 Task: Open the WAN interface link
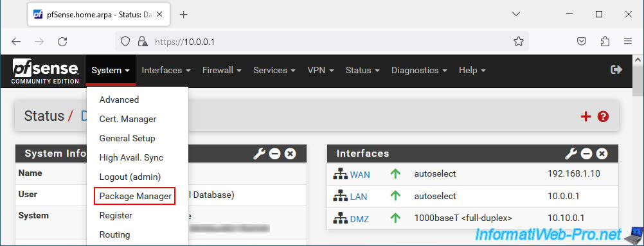pyautogui.click(x=360, y=175)
